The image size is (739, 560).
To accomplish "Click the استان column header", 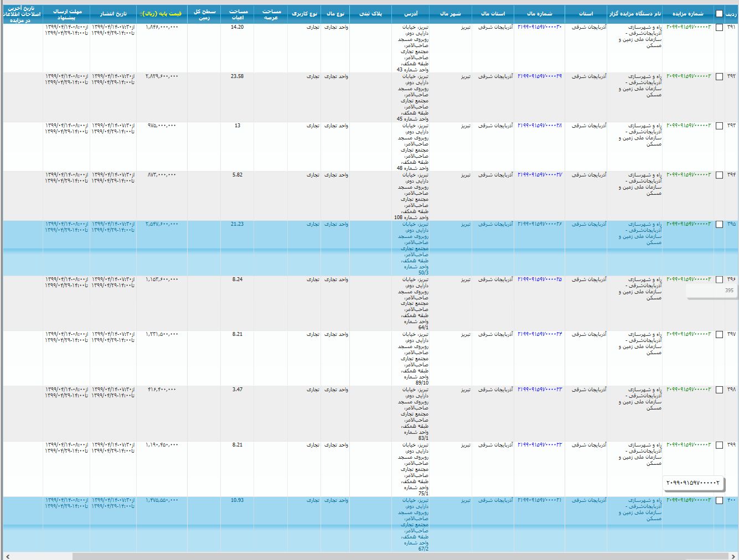I will tap(586, 14).
